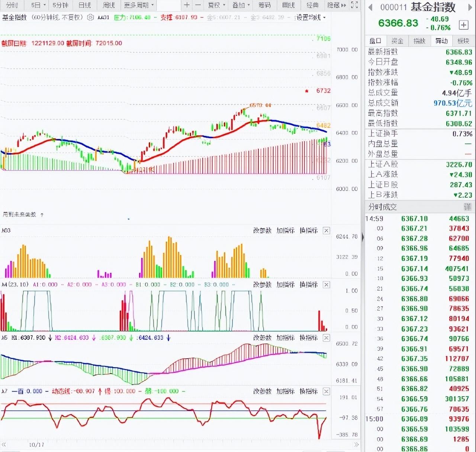Screen dimensions: 476x452
Task: Click the trade volume 407541 row
Action: point(418,269)
